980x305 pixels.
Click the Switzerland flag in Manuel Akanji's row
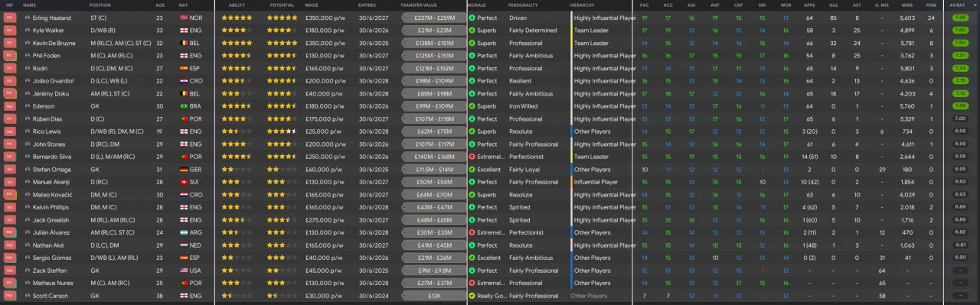pos(183,182)
